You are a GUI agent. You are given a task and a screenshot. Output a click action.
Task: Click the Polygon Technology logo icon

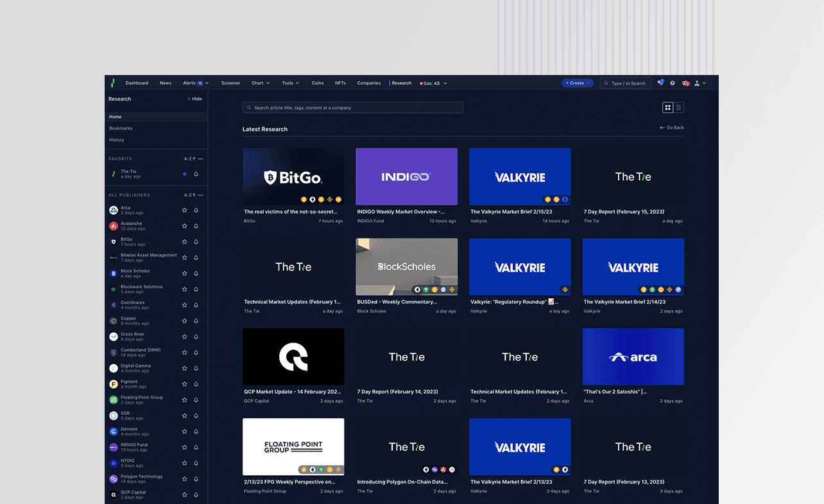pyautogui.click(x=114, y=479)
